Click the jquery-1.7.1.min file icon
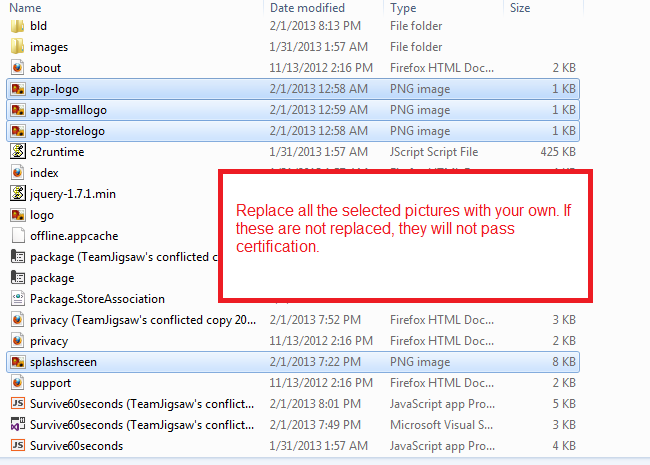Image resolution: width=650 pixels, height=465 pixels. 17,193
